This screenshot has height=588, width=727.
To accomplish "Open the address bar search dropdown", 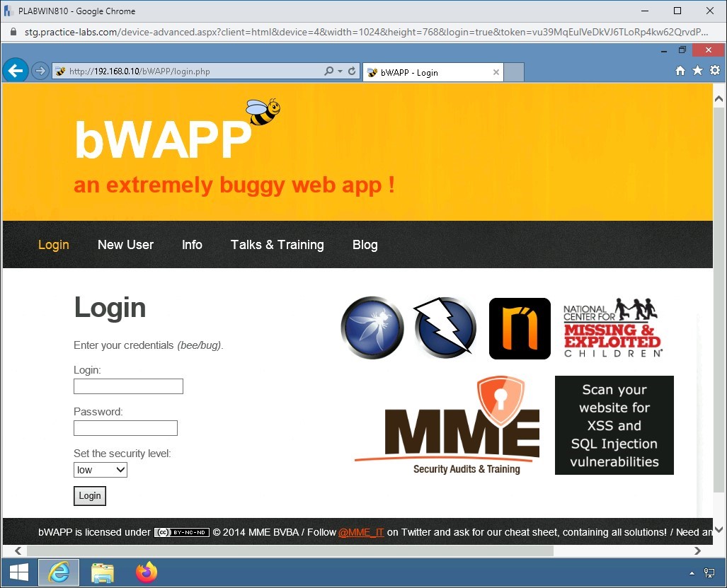I will point(338,71).
